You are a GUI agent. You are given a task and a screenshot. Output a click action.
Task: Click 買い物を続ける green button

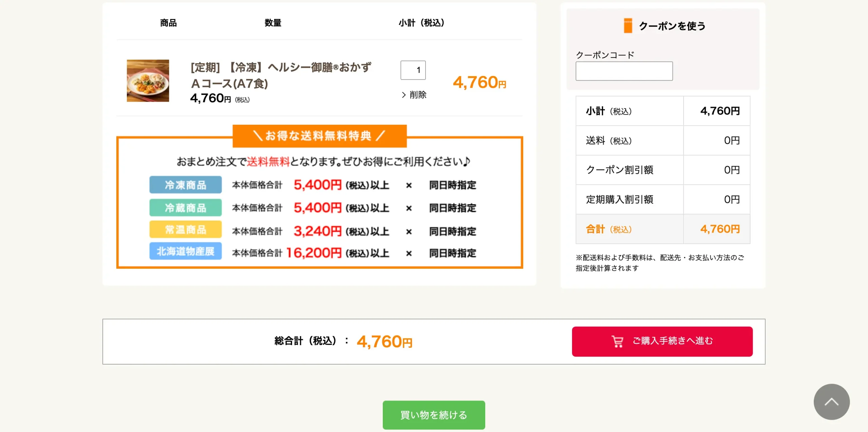click(434, 415)
